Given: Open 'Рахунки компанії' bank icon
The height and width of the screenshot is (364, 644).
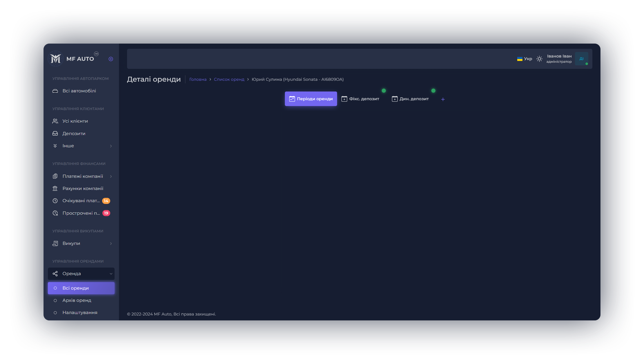Looking at the screenshot, I should (x=56, y=188).
